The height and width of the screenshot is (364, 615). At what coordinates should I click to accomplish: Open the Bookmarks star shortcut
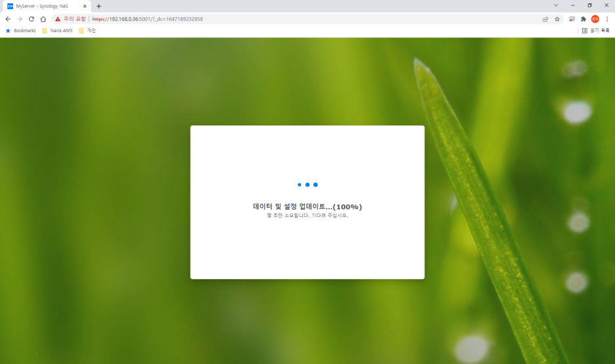click(x=20, y=31)
